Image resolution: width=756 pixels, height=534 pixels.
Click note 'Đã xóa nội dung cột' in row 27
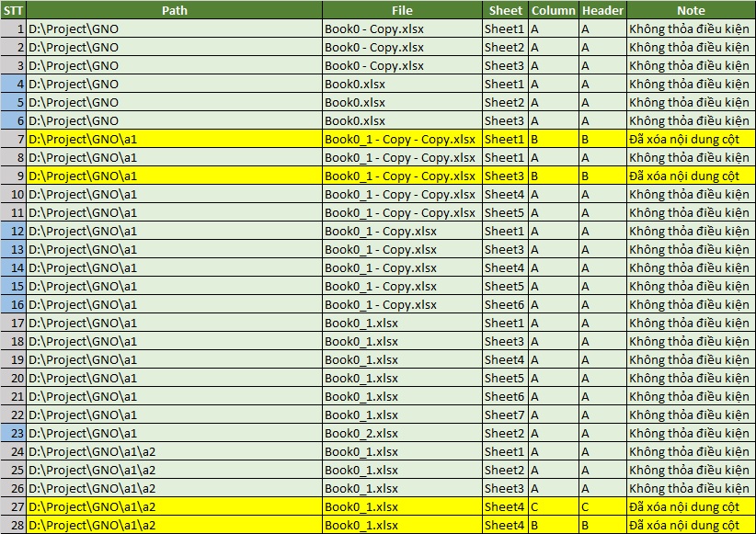click(690, 506)
